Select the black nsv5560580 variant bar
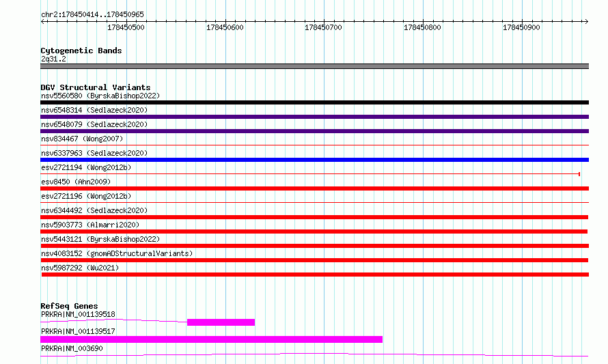Screen dimensions: 608x364 [314, 102]
